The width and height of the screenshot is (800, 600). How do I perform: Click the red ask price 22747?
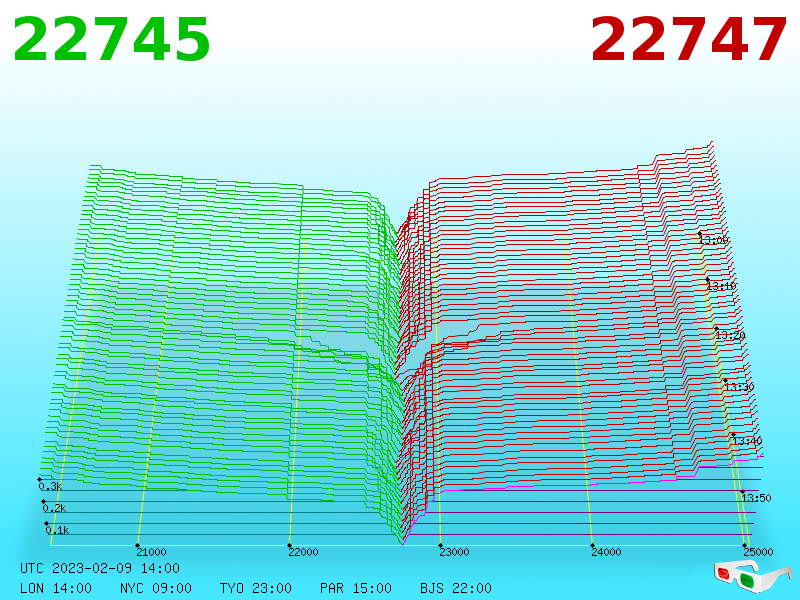coord(688,39)
